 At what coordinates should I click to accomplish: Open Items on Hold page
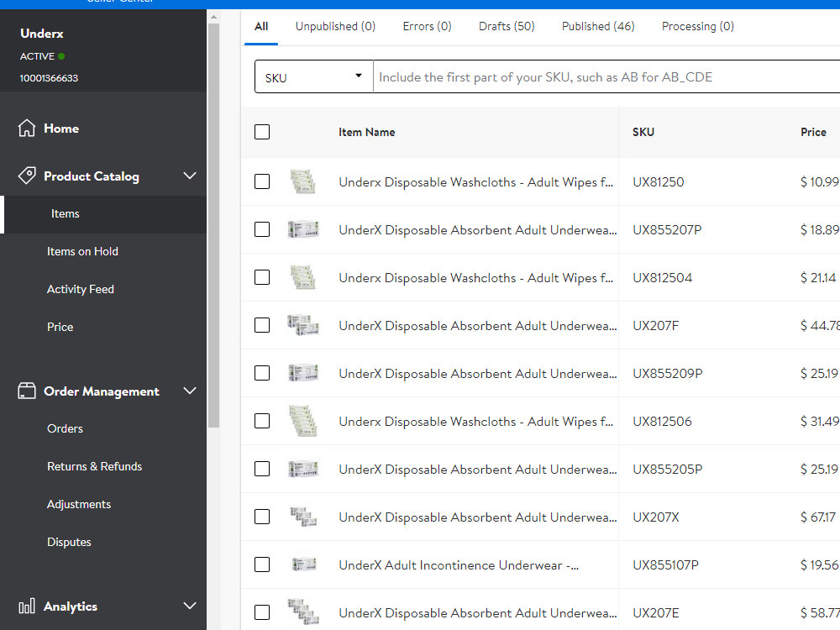point(82,251)
